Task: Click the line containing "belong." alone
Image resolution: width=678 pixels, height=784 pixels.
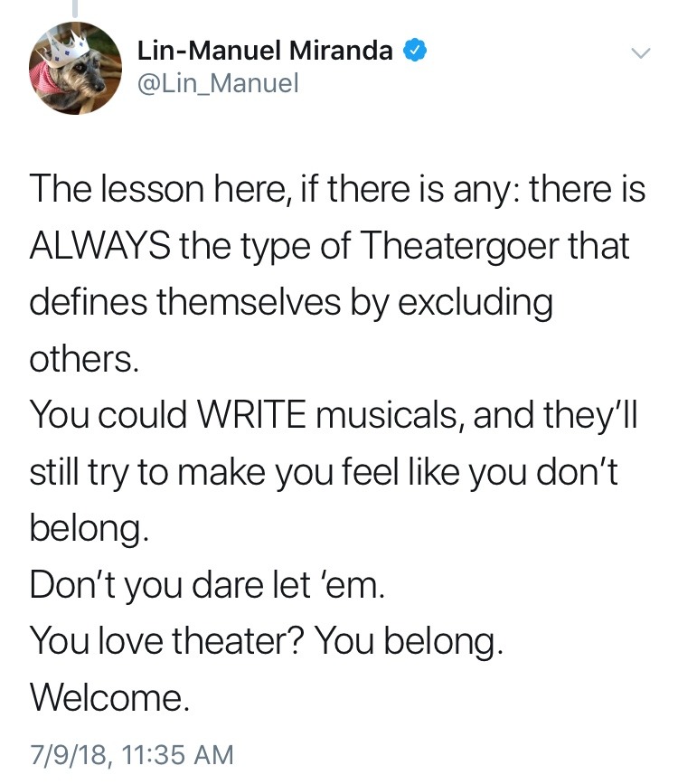Action: pos(87,528)
